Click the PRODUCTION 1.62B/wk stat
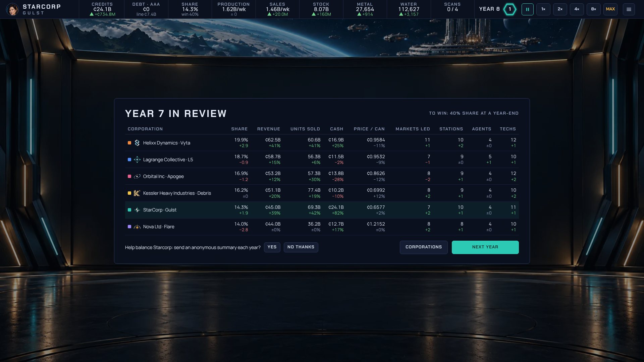644x362 pixels. click(x=234, y=9)
